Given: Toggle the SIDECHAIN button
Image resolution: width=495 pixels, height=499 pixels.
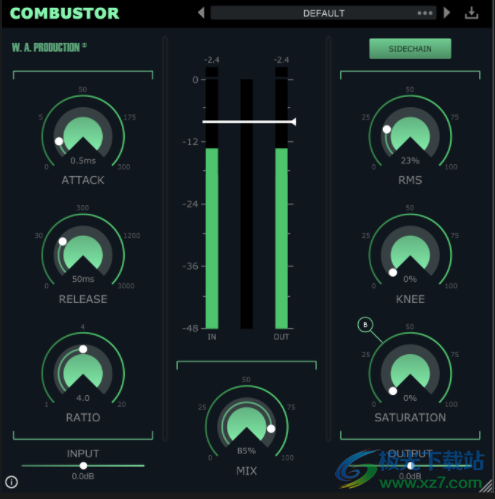Looking at the screenshot, I should click(410, 49).
